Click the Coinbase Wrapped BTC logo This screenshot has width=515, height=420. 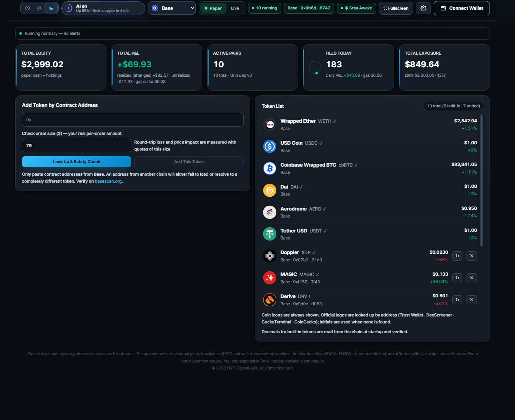[270, 168]
